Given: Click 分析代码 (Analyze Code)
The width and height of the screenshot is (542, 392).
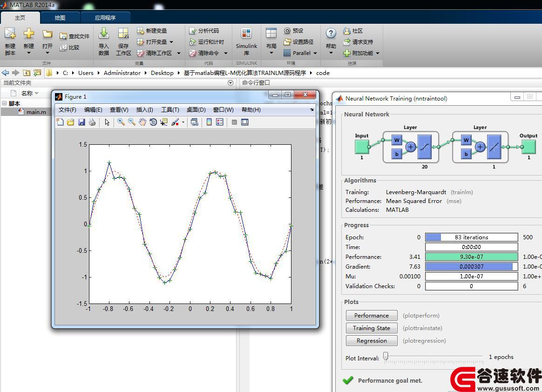Looking at the screenshot, I should tap(204, 31).
